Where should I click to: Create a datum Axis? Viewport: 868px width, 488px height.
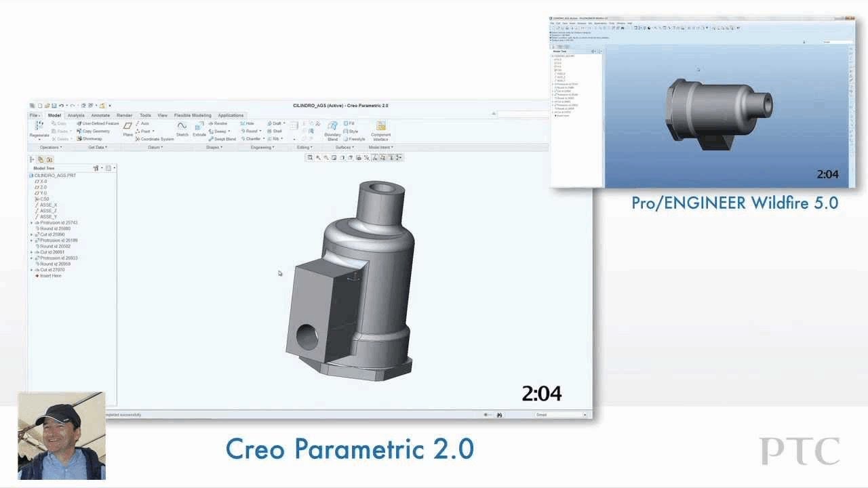coord(142,123)
